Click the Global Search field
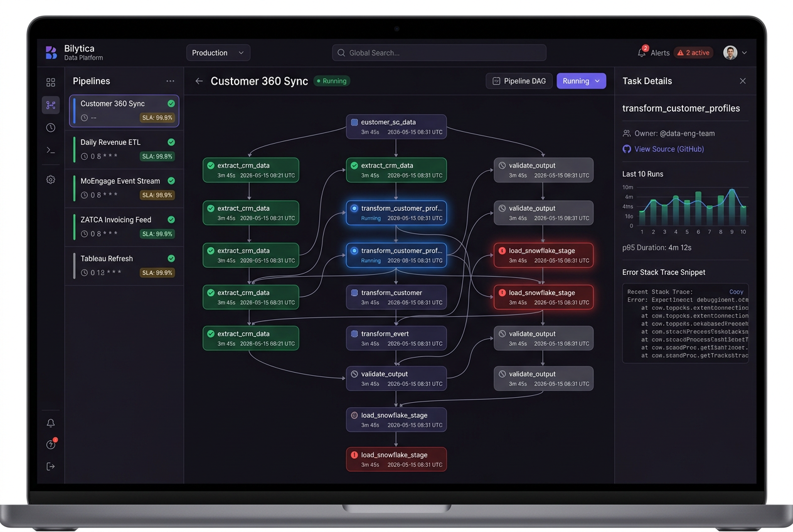This screenshot has height=532, width=793. pyautogui.click(x=439, y=53)
